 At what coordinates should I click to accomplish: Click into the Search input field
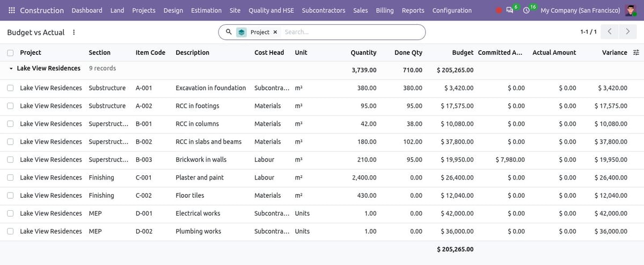pyautogui.click(x=352, y=32)
